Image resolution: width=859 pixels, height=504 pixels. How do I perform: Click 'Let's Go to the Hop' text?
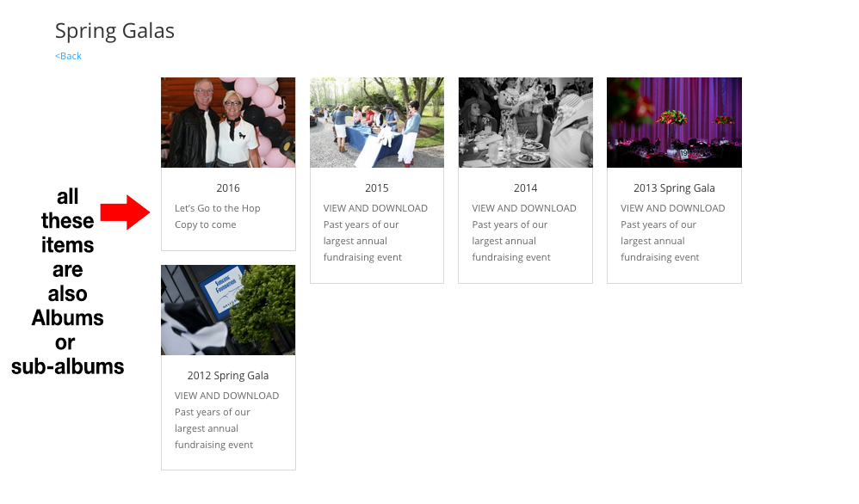point(218,208)
